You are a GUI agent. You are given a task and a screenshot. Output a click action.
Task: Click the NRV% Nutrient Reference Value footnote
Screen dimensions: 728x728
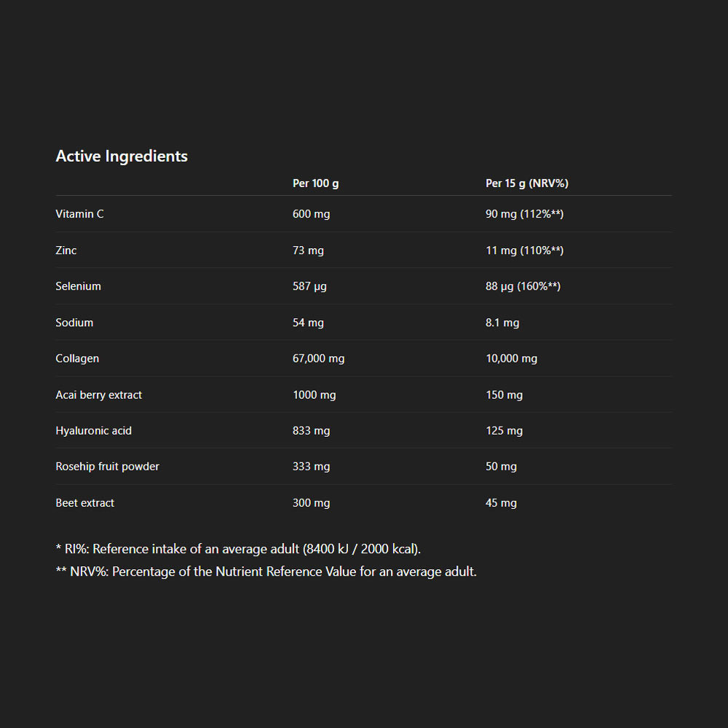266,571
